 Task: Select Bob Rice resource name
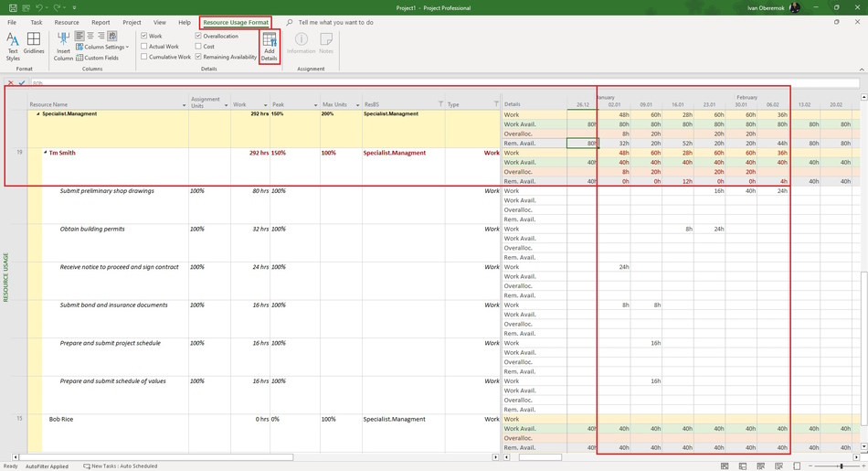coord(61,420)
